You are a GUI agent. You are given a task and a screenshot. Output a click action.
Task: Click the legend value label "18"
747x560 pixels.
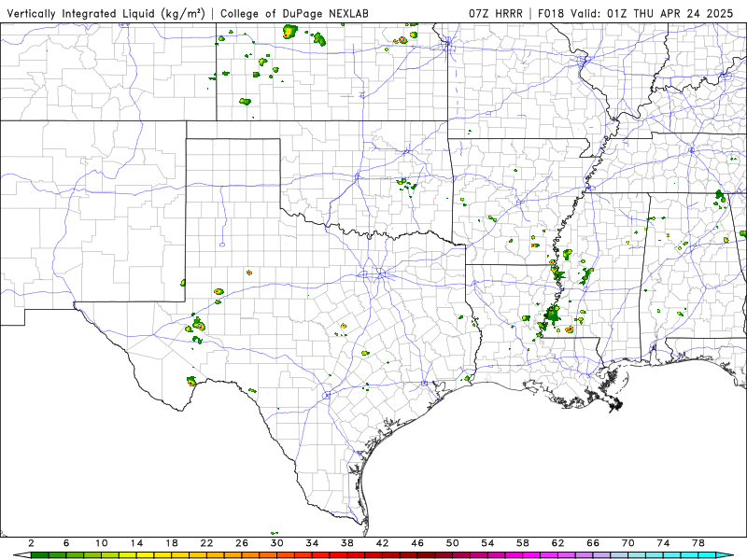click(172, 543)
